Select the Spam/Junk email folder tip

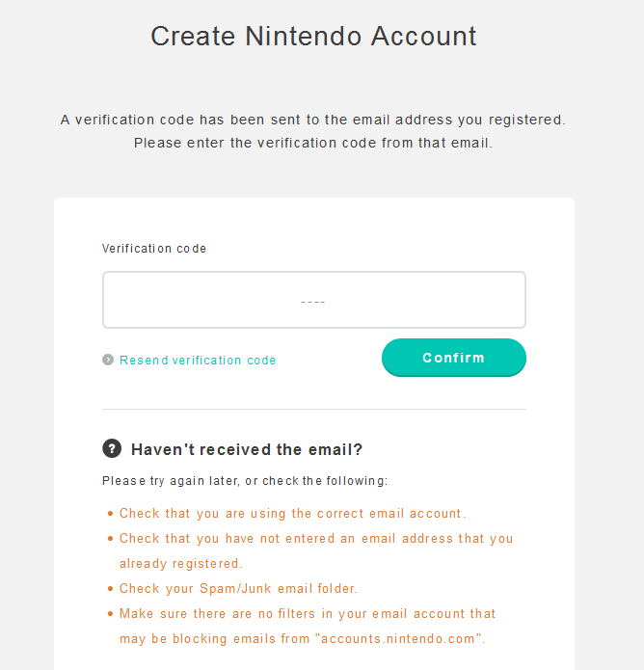(x=238, y=588)
